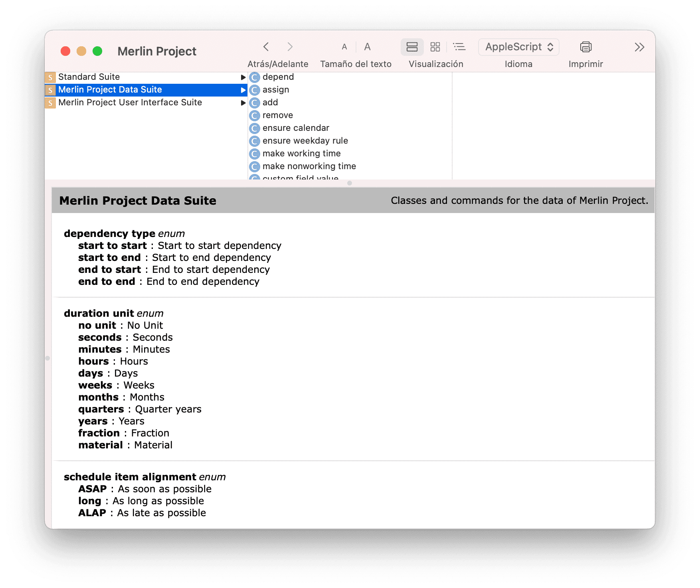Select the depend command icon

255,77
